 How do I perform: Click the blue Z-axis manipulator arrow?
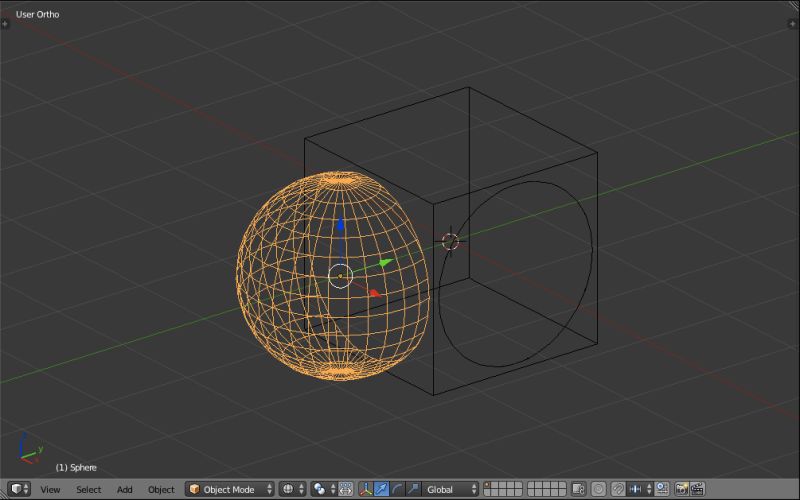coord(340,224)
